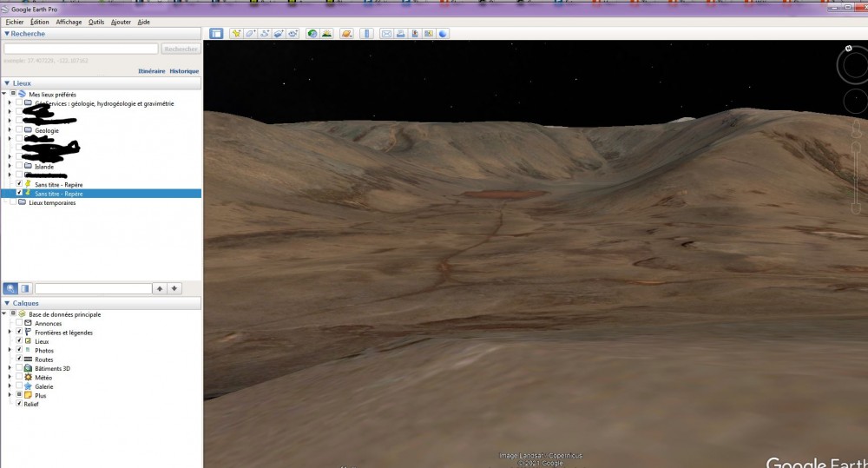This screenshot has height=468, width=868.
Task: Open the Affichage menu
Action: tap(69, 22)
